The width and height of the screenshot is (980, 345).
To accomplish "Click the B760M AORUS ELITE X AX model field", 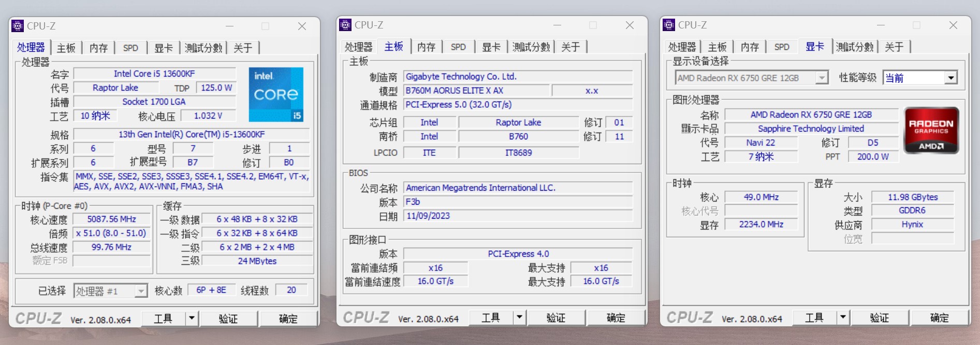I will click(476, 90).
